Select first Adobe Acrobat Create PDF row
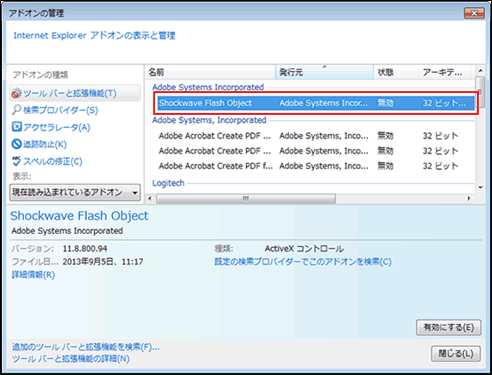Image resolution: width=492 pixels, height=375 pixels. pyautogui.click(x=316, y=136)
